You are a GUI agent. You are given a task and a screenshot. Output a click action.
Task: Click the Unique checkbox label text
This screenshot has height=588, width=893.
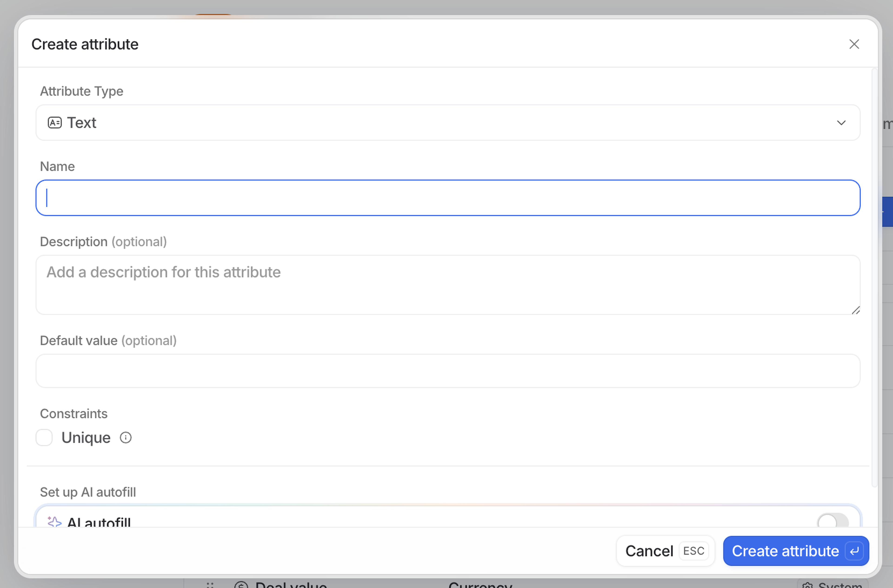click(86, 438)
